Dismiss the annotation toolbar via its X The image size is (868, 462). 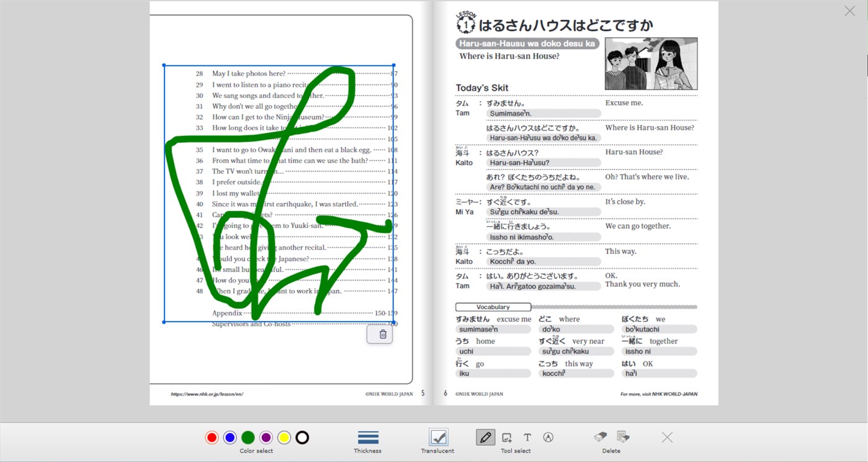pos(666,437)
